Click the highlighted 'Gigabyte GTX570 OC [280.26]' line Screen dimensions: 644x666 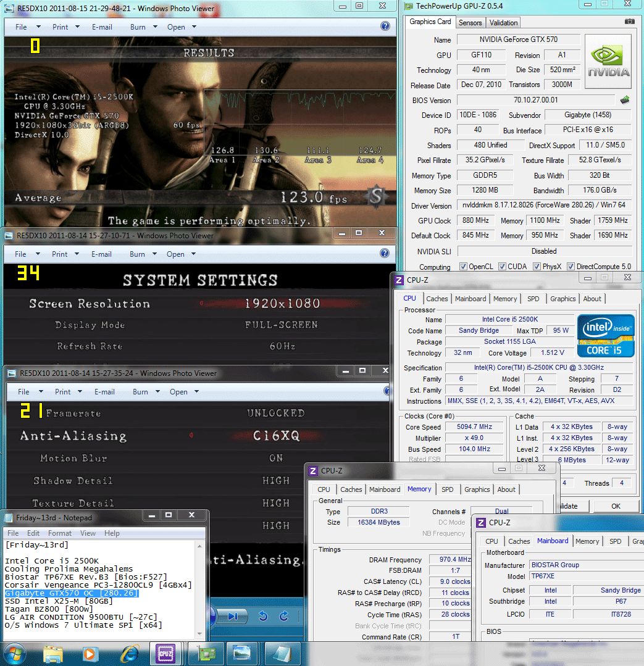click(x=72, y=593)
